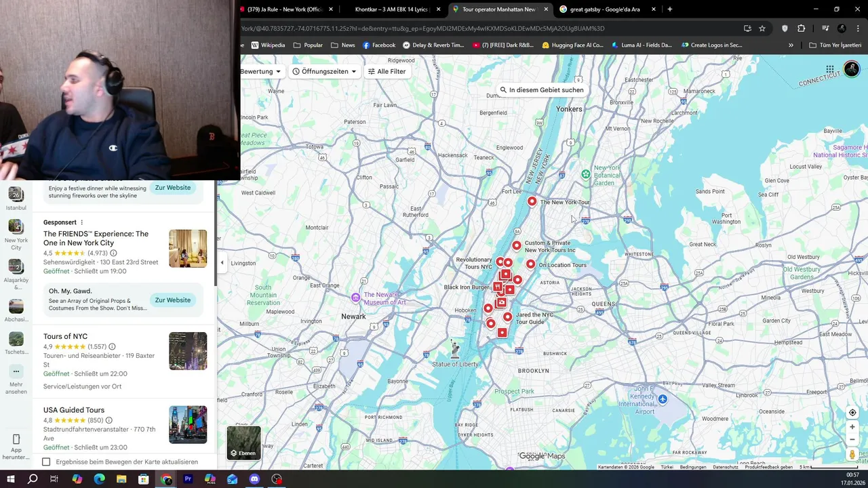Open the Brave-style shield extension icon
Image resolution: width=868 pixels, height=488 pixels.
pos(785,28)
